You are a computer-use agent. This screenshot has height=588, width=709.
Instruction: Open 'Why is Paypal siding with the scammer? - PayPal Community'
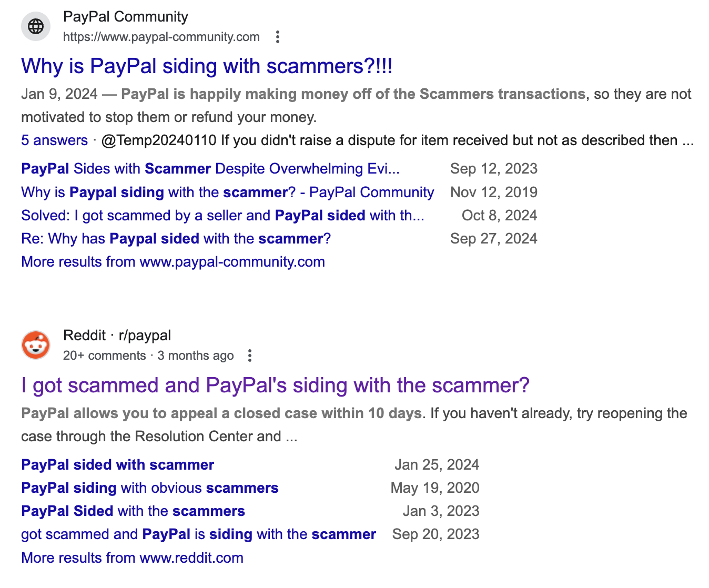pos(228,192)
